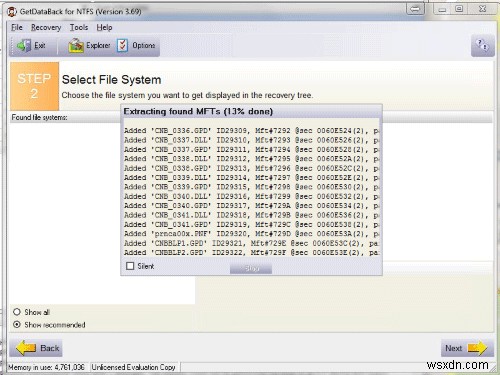
Task: Open the Options toolbar icon
Action: 136,45
